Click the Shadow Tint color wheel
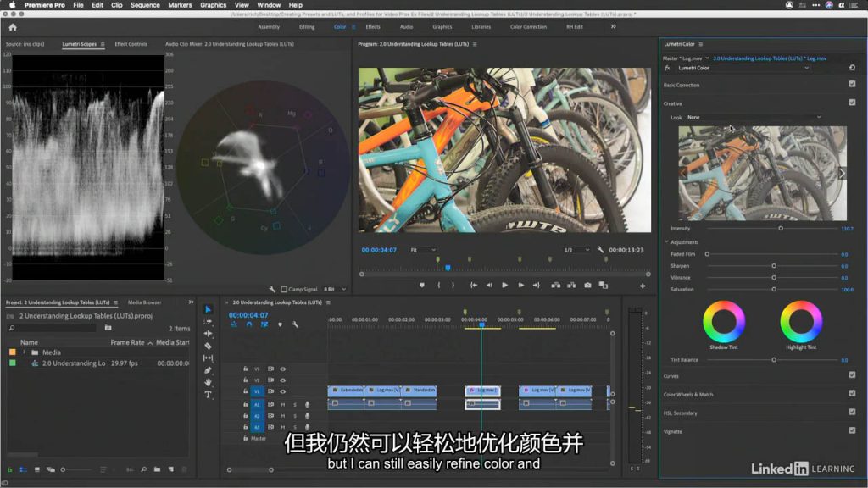 point(724,321)
